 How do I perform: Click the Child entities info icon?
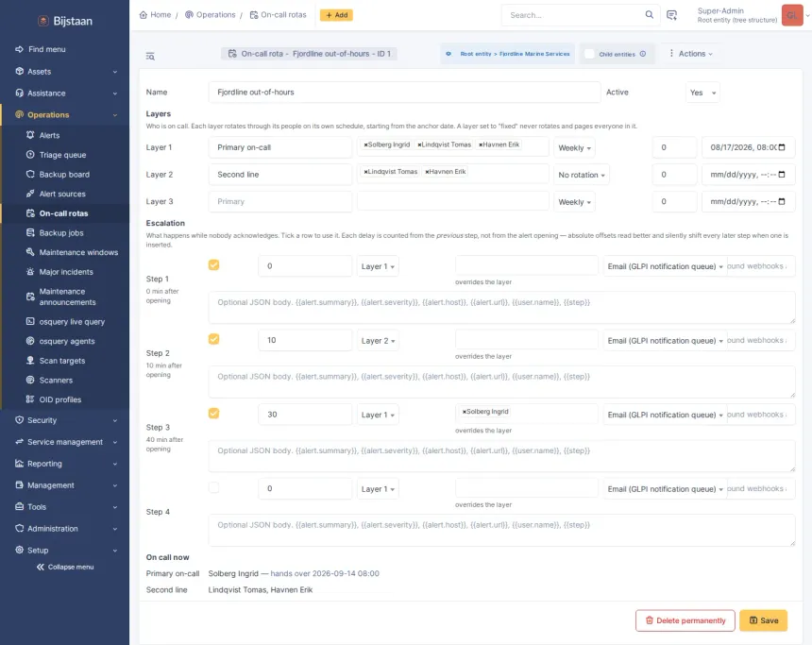click(643, 54)
